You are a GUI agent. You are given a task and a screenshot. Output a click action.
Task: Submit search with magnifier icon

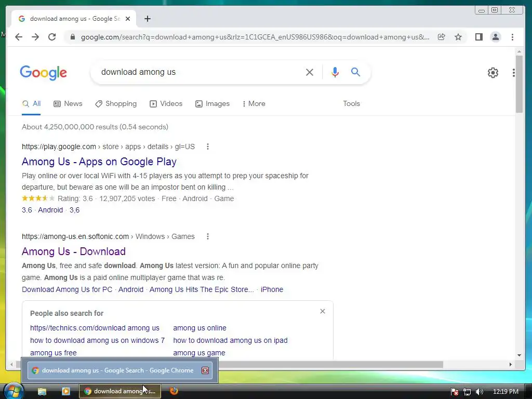point(355,72)
